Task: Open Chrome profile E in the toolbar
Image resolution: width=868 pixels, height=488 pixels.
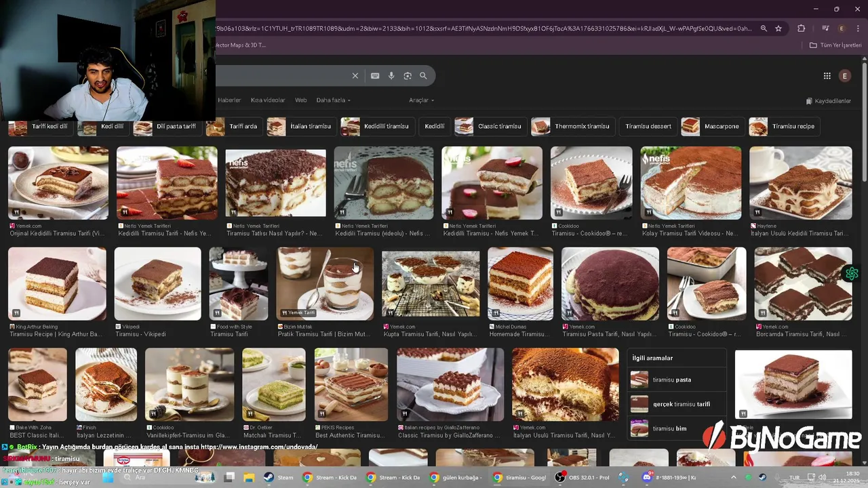Action: pyautogui.click(x=842, y=28)
